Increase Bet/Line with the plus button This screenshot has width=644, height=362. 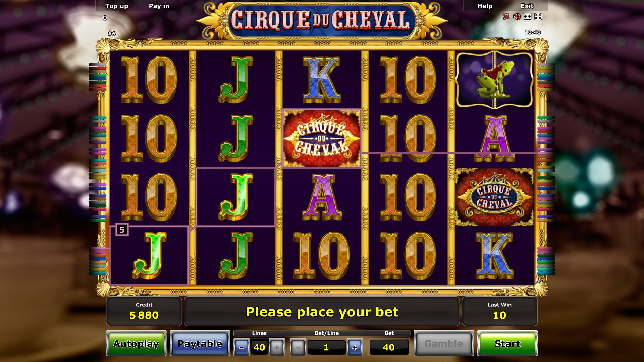tap(355, 347)
